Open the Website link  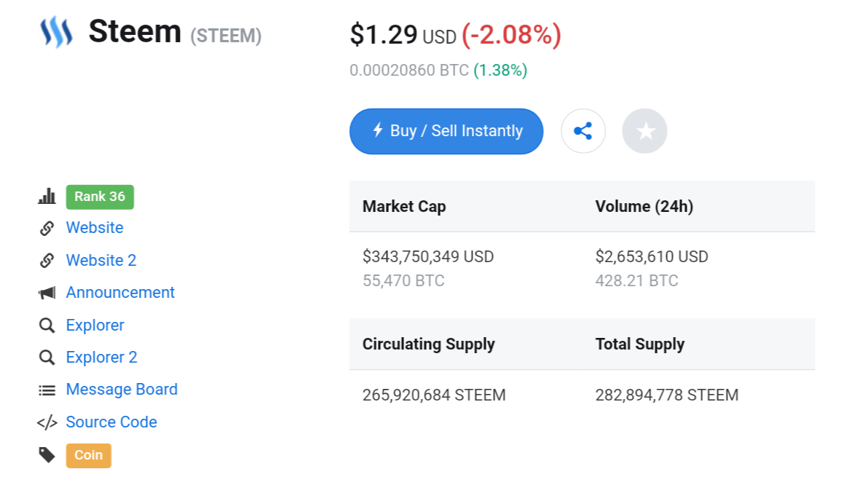point(95,228)
